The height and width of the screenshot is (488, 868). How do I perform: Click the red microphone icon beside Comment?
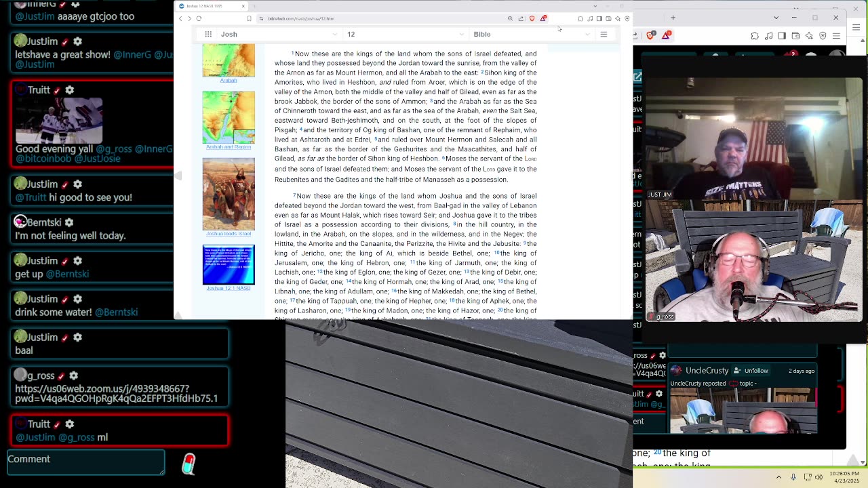point(189,464)
